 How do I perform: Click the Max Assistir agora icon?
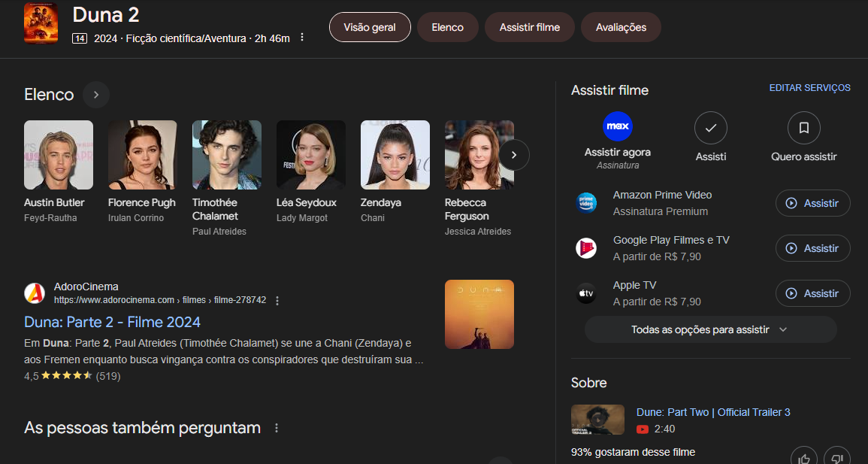tap(618, 126)
